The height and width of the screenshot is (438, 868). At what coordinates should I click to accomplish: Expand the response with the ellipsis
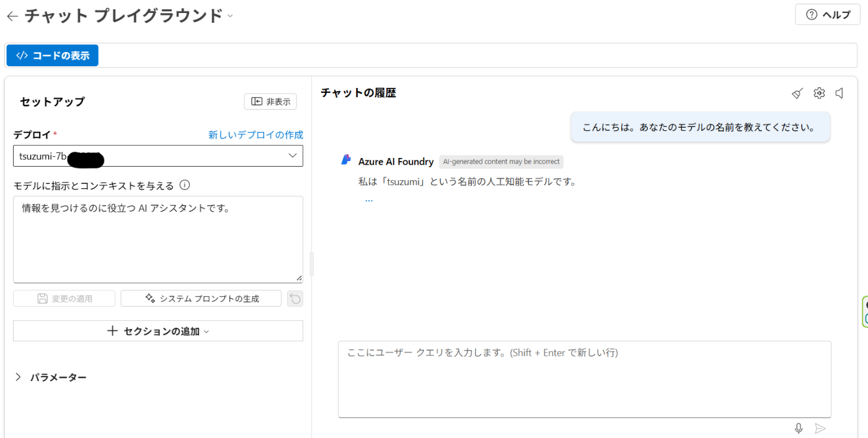click(369, 200)
